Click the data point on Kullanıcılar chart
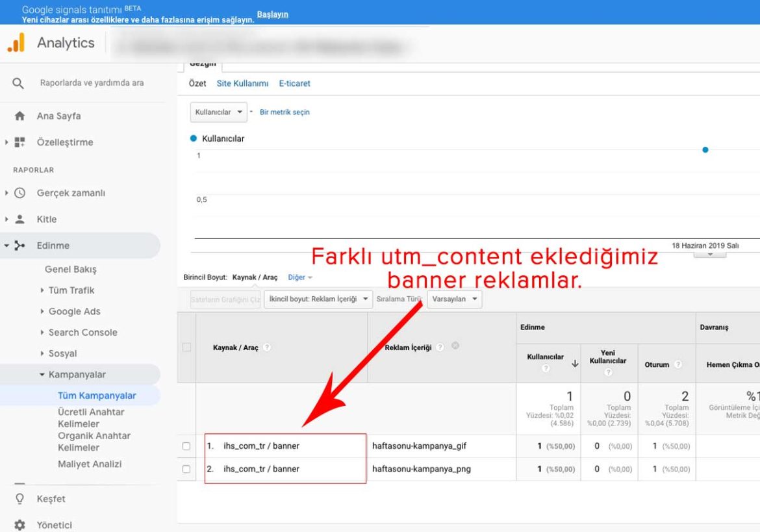This screenshot has width=760, height=532. click(705, 150)
